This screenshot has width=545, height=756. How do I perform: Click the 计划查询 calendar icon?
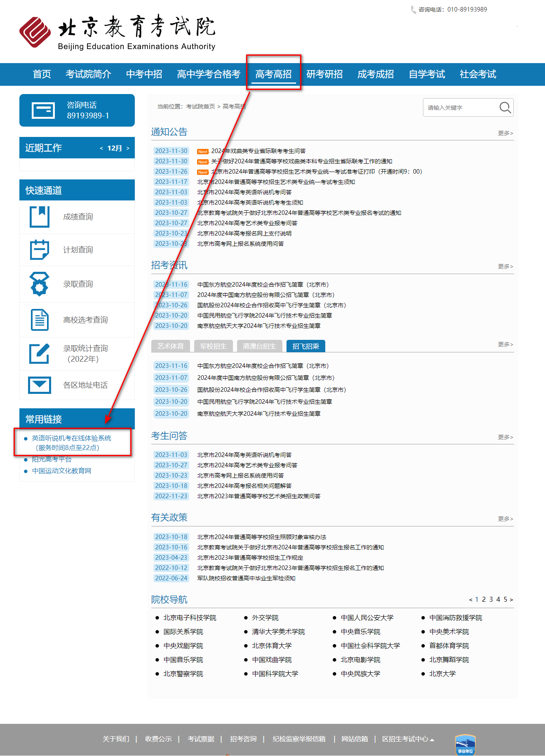click(40, 250)
